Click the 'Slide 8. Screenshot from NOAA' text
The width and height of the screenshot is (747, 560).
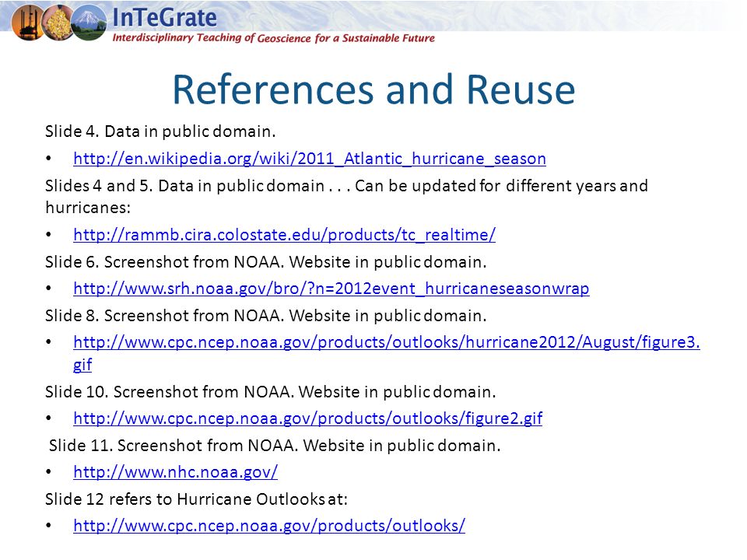click(266, 316)
